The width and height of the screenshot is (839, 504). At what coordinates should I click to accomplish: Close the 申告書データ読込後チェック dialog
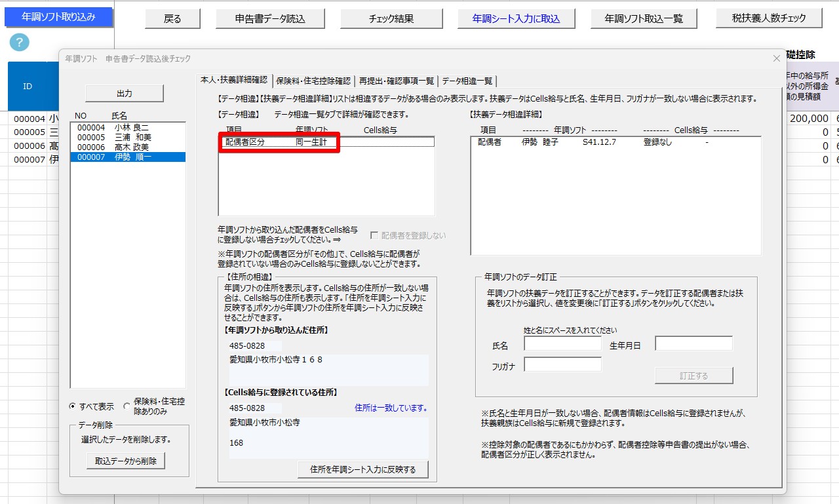[x=776, y=58]
